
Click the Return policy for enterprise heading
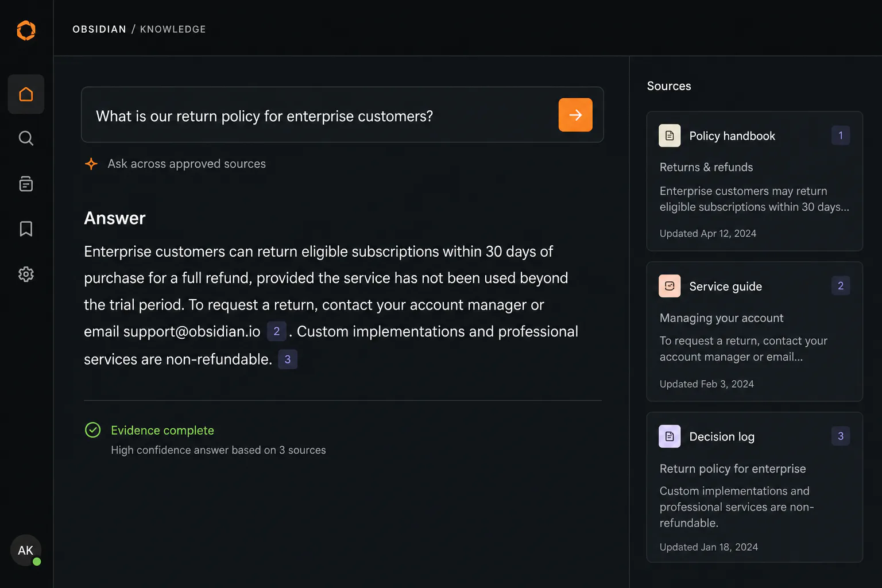tap(733, 469)
